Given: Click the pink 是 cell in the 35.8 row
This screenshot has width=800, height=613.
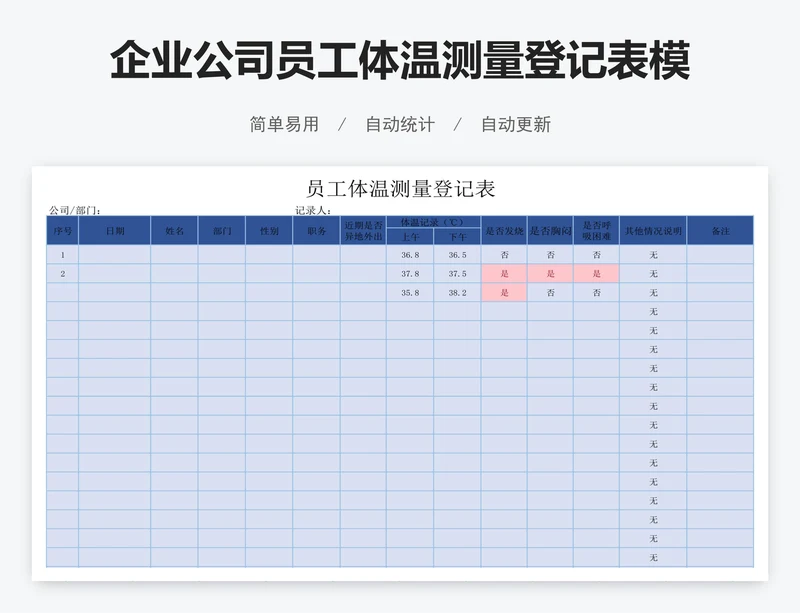Looking at the screenshot, I should tap(504, 292).
